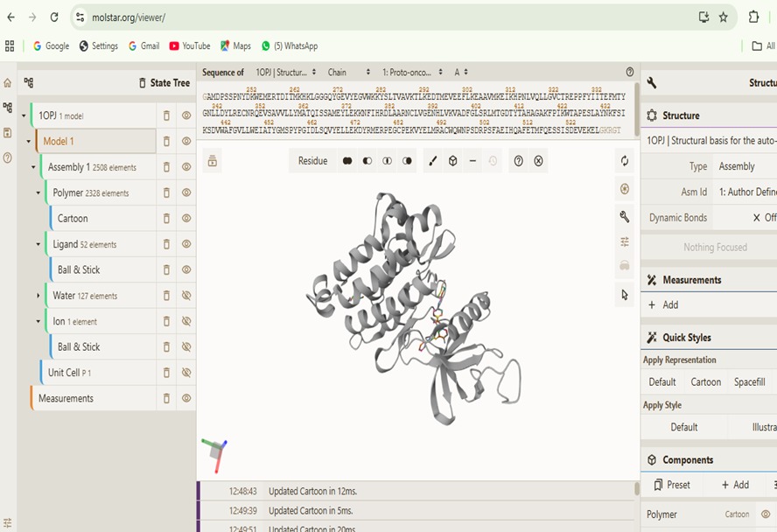The width and height of the screenshot is (777, 532).
Task: Open the screenshot/snapshot camera icon in viewport
Action: pyautogui.click(x=624, y=188)
